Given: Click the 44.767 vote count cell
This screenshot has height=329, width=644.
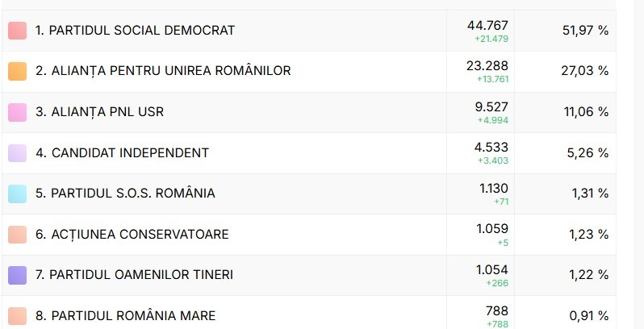Looking at the screenshot, I should pyautogui.click(x=487, y=26).
